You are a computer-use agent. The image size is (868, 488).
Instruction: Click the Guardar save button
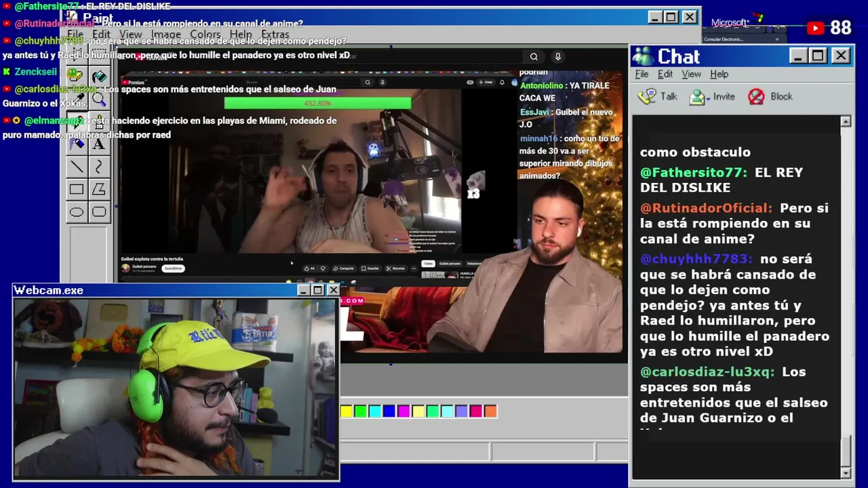click(x=370, y=268)
